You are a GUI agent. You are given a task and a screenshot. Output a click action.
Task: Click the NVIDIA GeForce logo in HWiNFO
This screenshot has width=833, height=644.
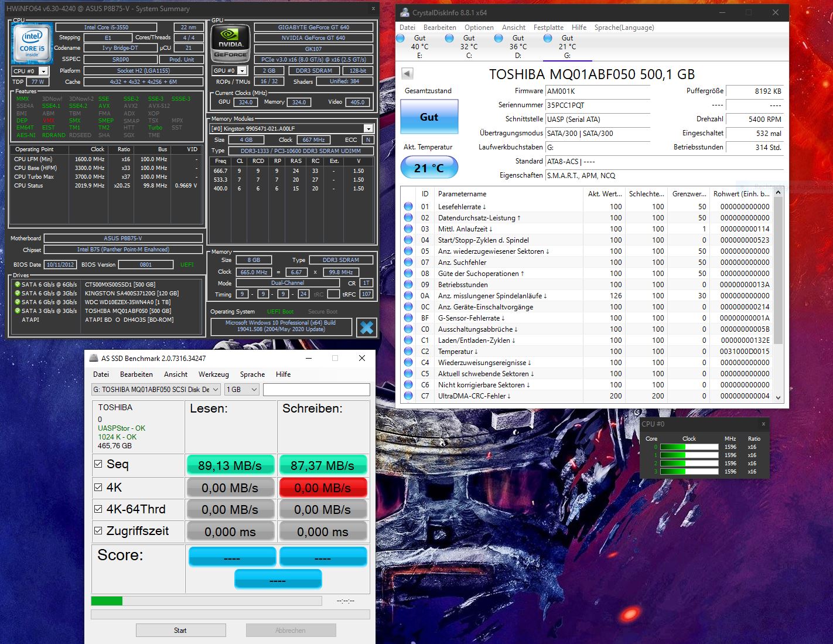[x=231, y=42]
